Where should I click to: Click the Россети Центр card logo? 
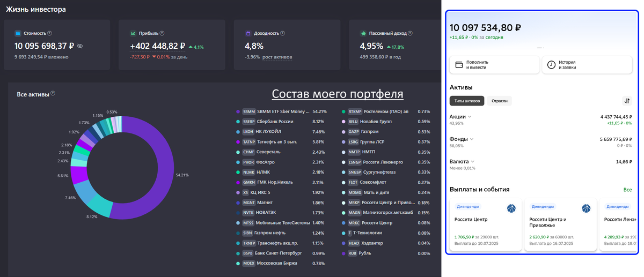tap(511, 208)
